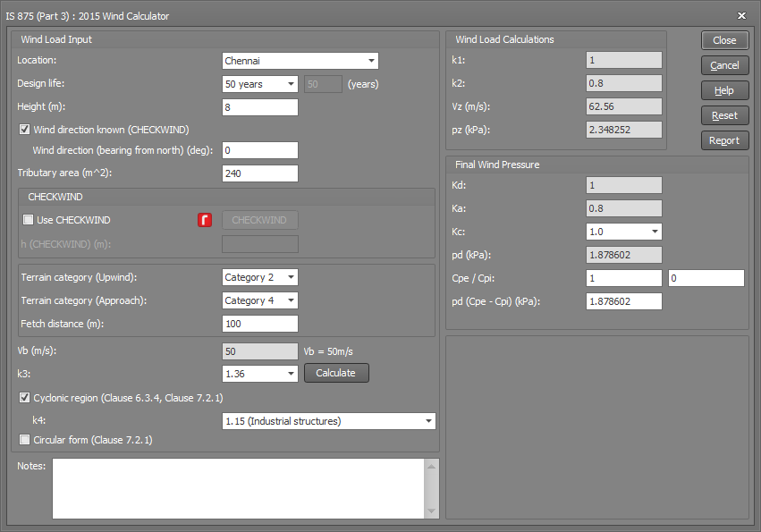The width and height of the screenshot is (761, 532).
Task: Enable the Use CHECKWIND checkbox
Action: click(x=28, y=220)
